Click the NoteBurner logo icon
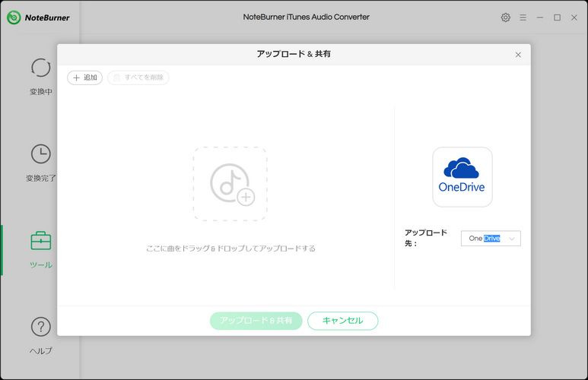Screen dimensions: 588x380 tap(14, 17)
